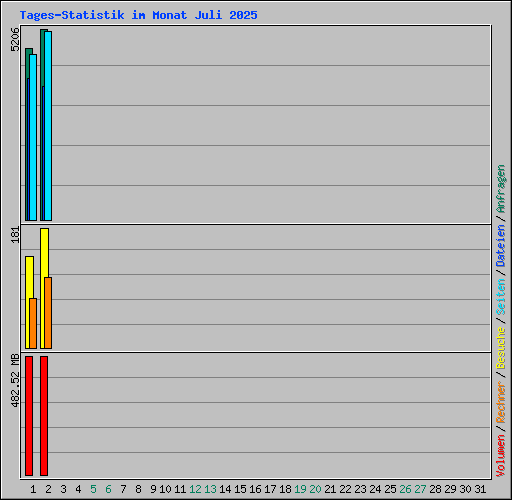Click the chart title Tages-Statistik im Monat Juli 2025
This screenshot has width=512, height=500.
(138, 15)
